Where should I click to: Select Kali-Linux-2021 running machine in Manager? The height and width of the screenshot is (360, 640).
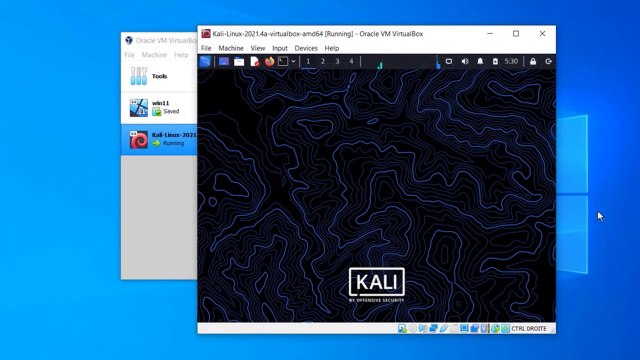(x=159, y=140)
